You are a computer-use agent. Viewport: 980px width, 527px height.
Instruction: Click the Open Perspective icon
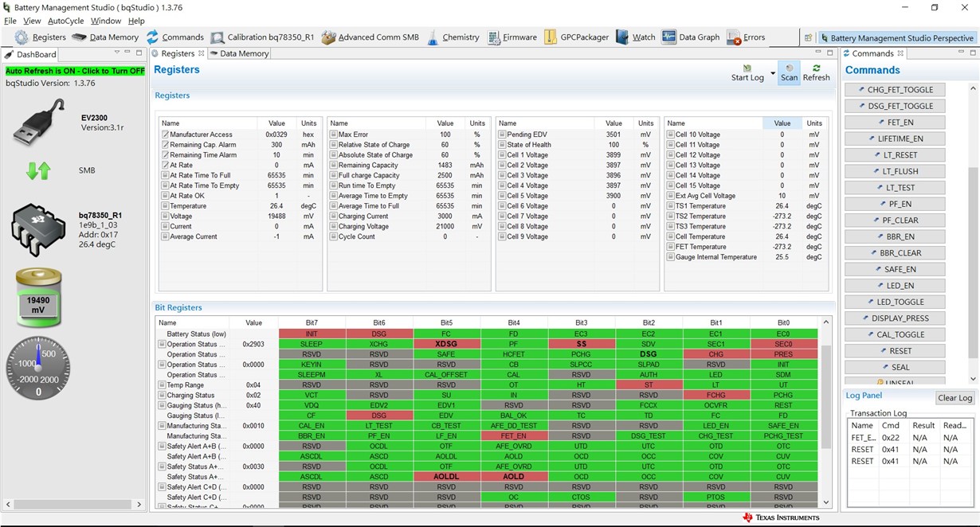click(x=808, y=37)
